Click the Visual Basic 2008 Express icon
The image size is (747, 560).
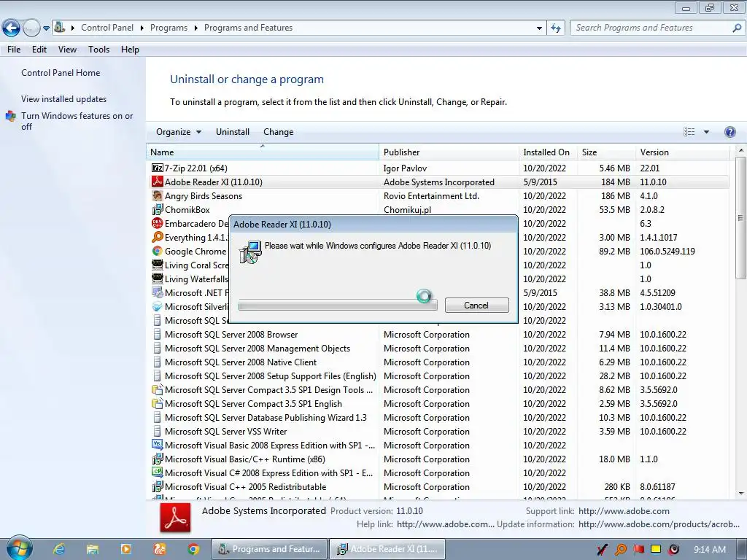pyautogui.click(x=158, y=445)
